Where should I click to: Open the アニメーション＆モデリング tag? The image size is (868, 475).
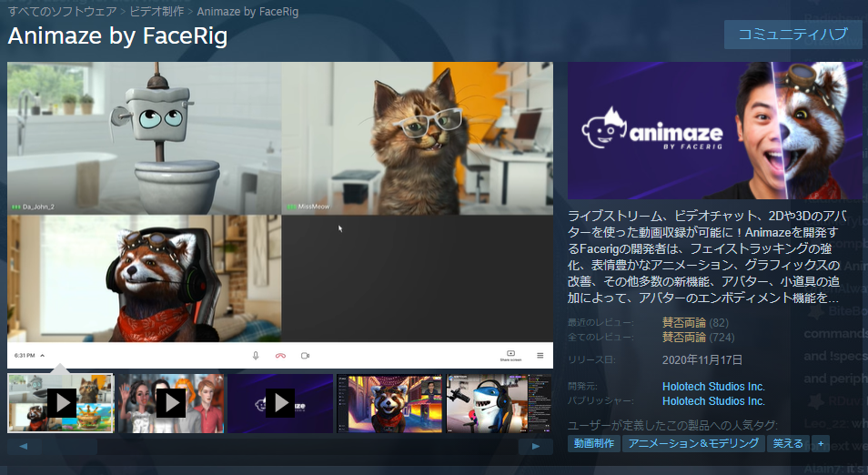pos(693,443)
